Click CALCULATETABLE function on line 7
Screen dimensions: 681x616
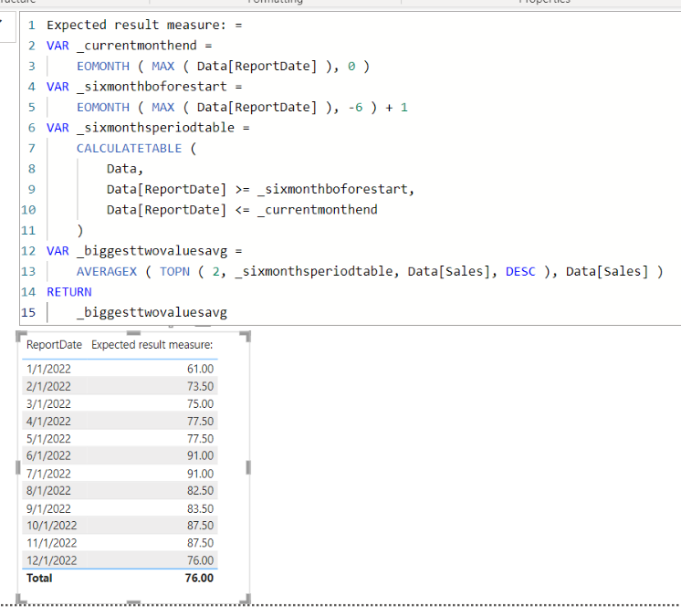tap(129, 149)
